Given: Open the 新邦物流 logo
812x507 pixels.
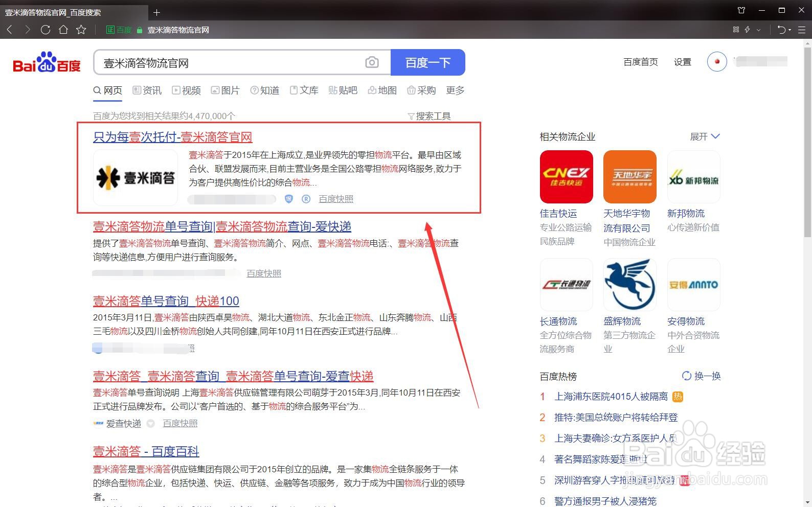Looking at the screenshot, I should [x=693, y=177].
